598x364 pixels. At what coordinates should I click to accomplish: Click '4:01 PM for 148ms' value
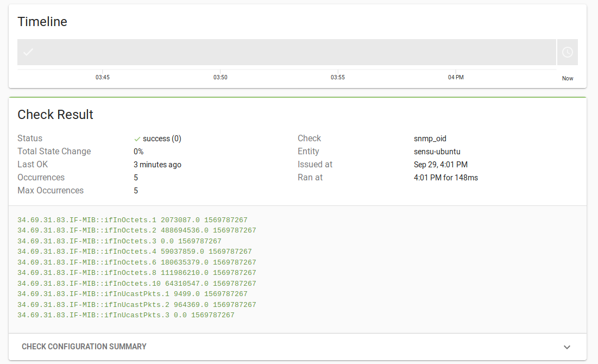pos(446,178)
